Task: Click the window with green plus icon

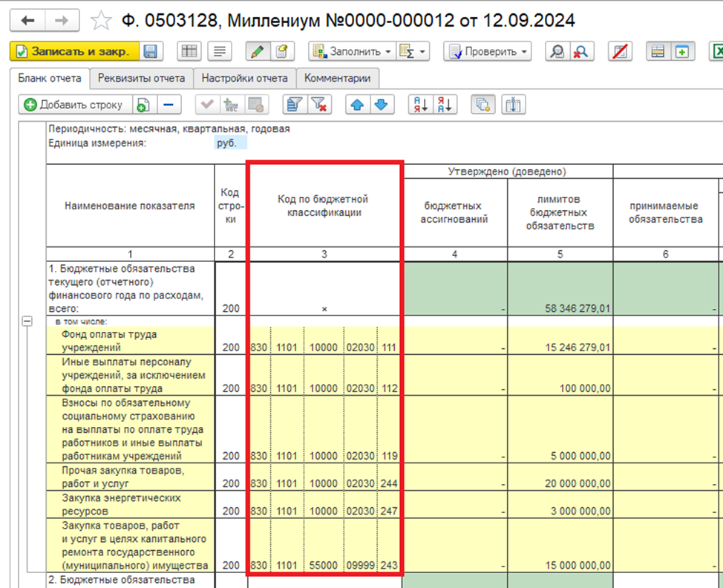Action: click(x=682, y=51)
